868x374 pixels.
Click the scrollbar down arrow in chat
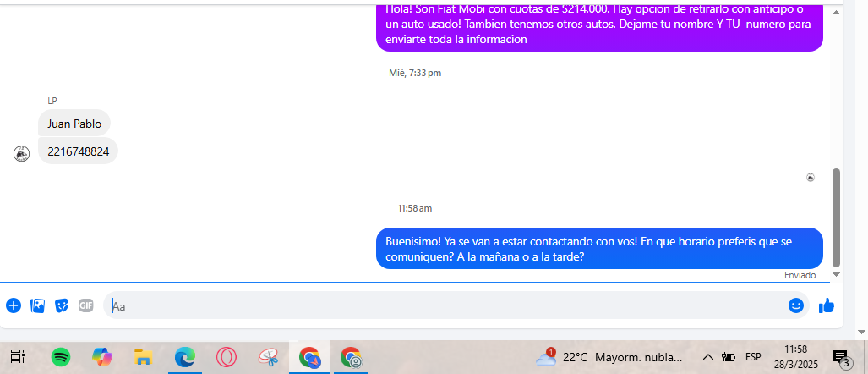(x=837, y=274)
